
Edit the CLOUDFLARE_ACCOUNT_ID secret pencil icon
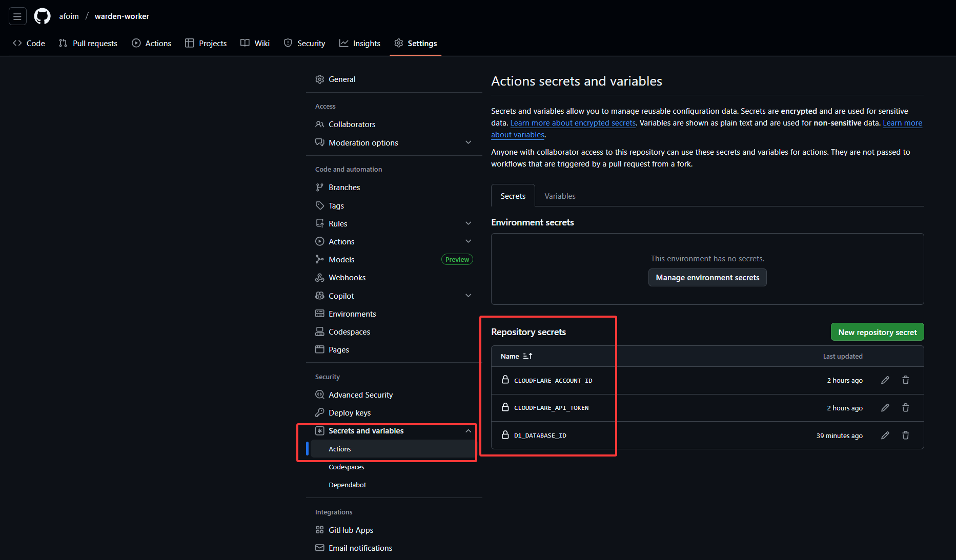885,380
